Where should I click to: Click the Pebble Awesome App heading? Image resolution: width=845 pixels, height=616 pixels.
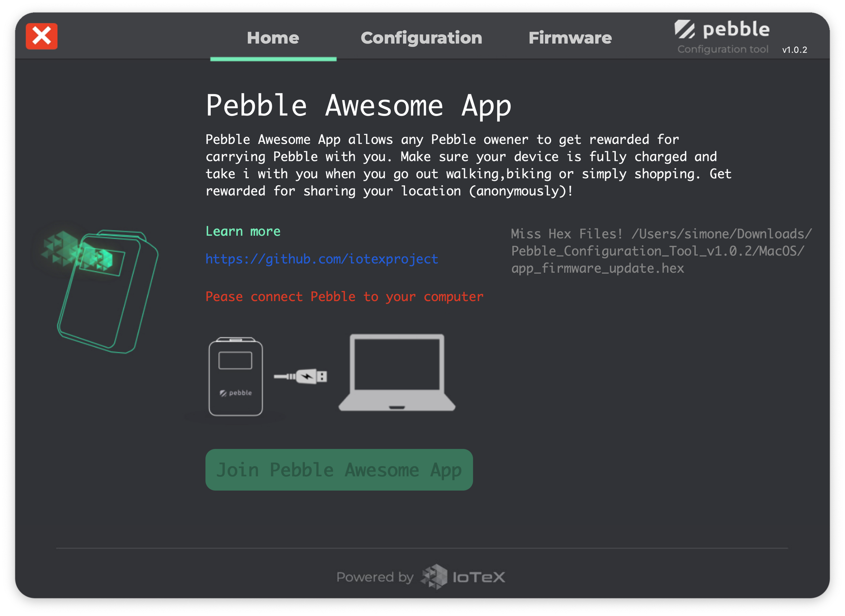coord(358,106)
